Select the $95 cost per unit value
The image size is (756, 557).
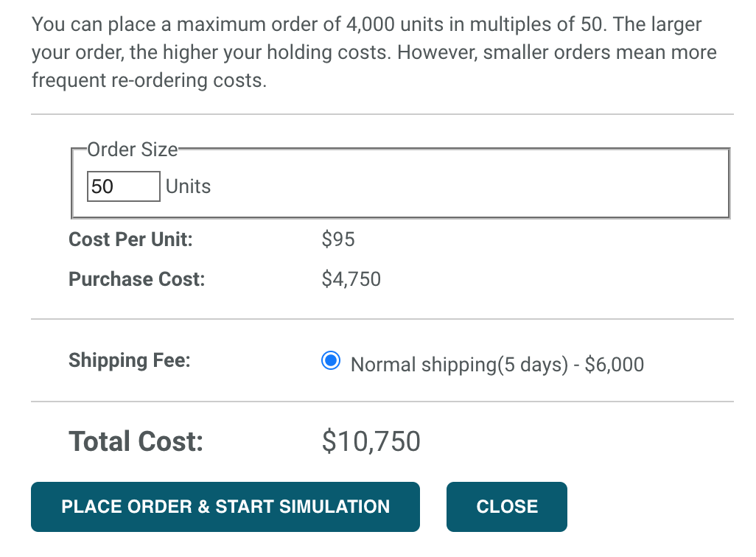click(x=338, y=239)
